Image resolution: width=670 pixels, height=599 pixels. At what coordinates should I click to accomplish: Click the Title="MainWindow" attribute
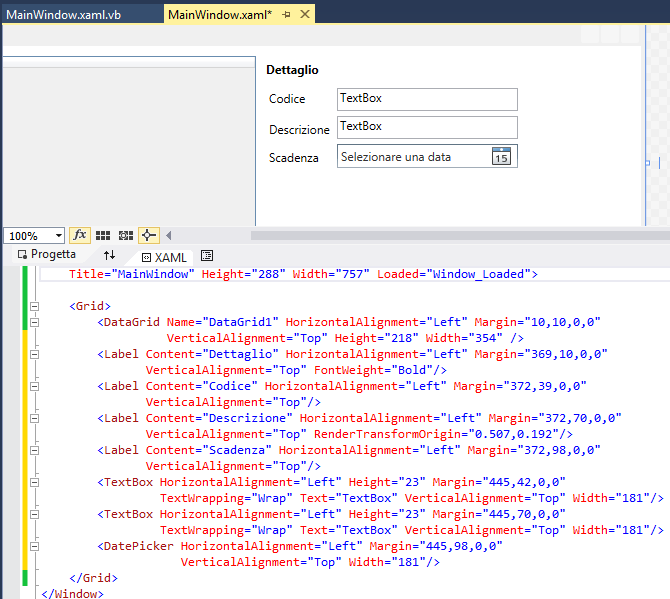coord(132,274)
